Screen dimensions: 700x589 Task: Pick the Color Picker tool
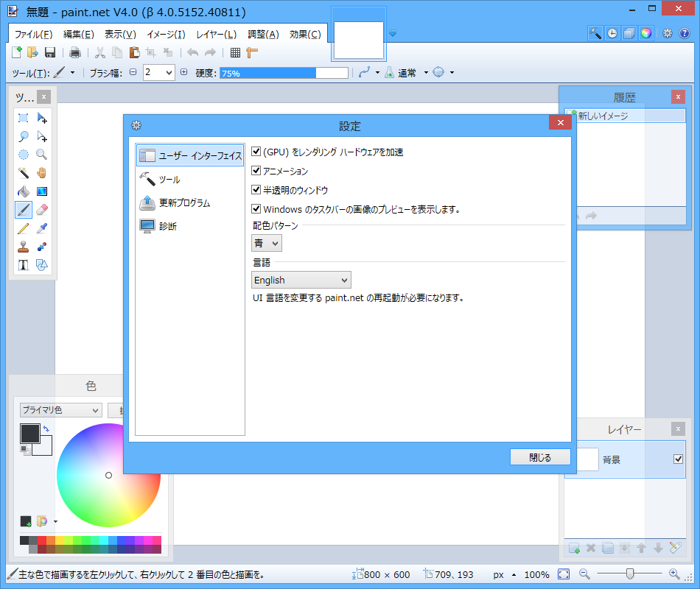tap(42, 228)
